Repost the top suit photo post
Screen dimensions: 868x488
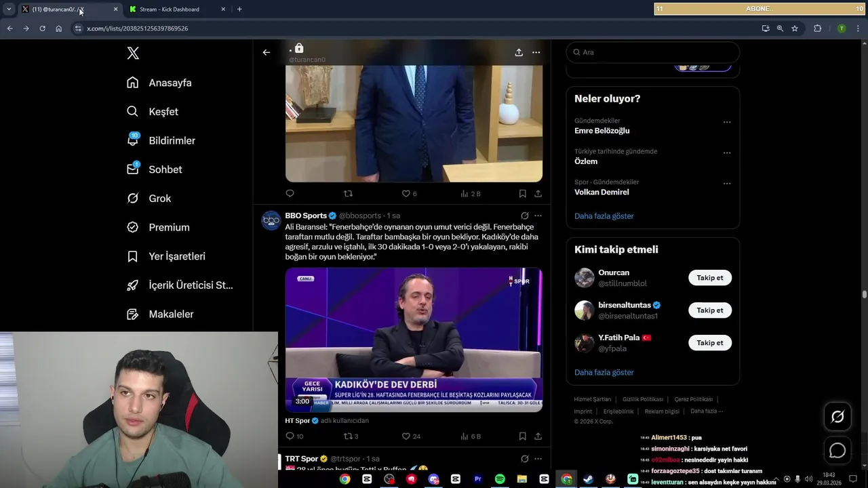click(348, 194)
